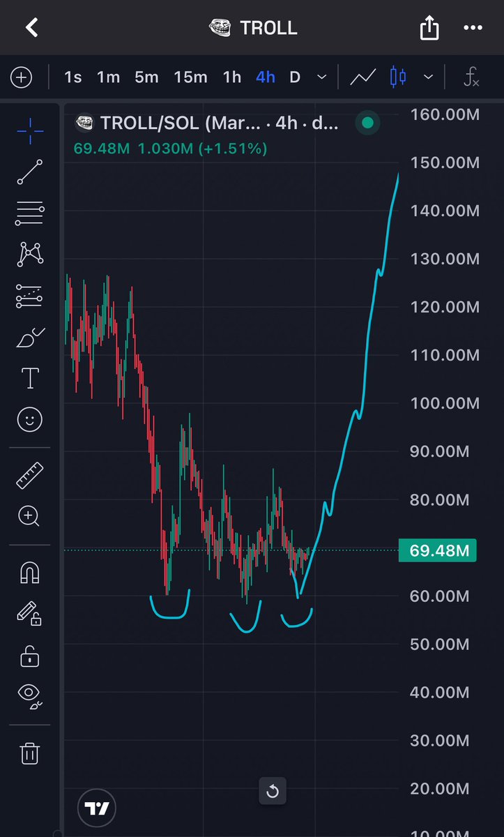Open the XABCD pattern tools
The width and height of the screenshot is (504, 837).
click(29, 254)
